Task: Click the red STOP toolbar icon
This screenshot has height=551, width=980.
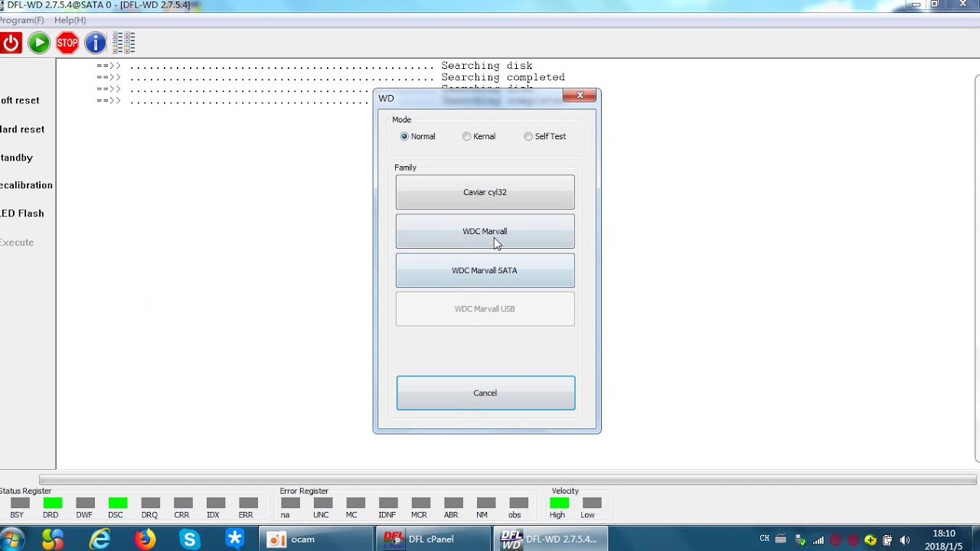Action: 67,43
